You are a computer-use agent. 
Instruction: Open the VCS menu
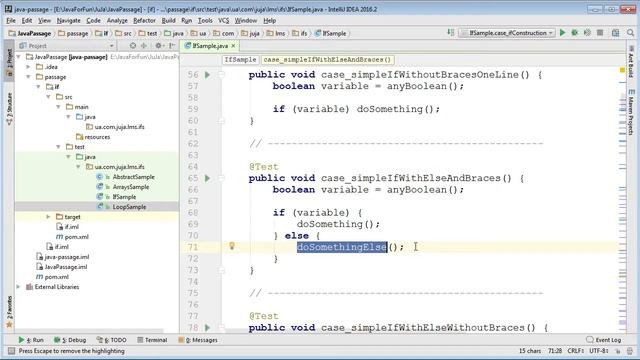click(x=224, y=20)
